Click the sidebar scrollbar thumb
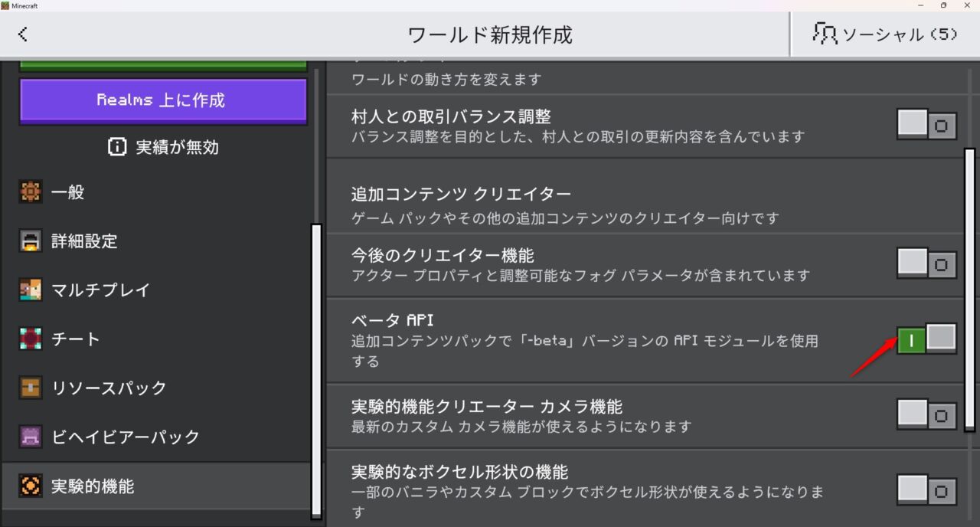 [x=316, y=371]
